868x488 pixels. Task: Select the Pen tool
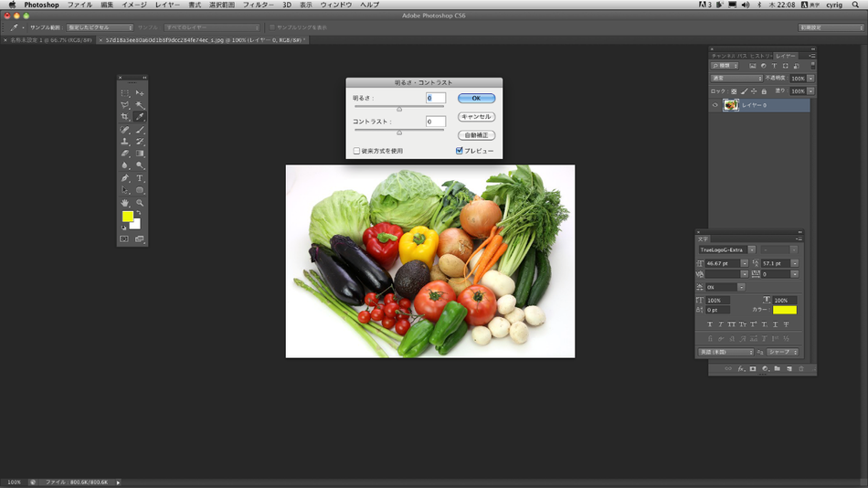(125, 178)
